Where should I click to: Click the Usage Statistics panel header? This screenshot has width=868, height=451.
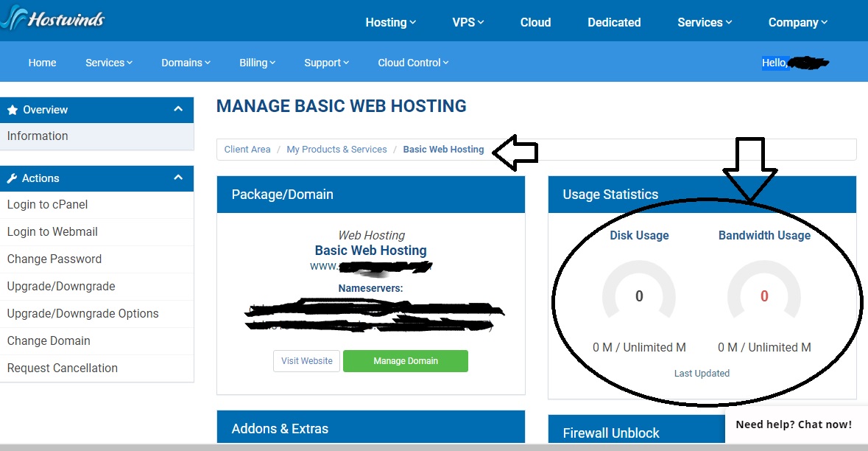702,195
